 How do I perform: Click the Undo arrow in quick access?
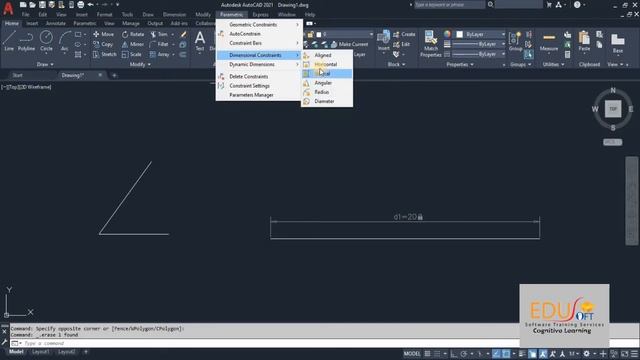90,5
